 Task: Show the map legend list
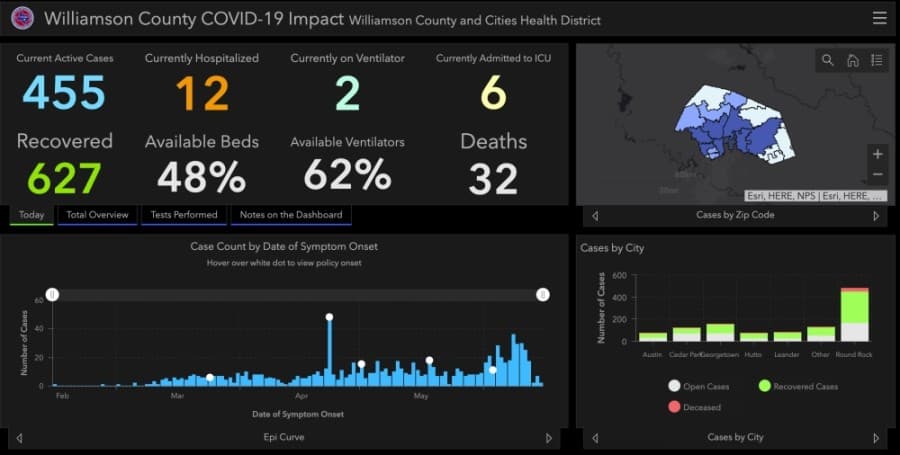point(876,60)
